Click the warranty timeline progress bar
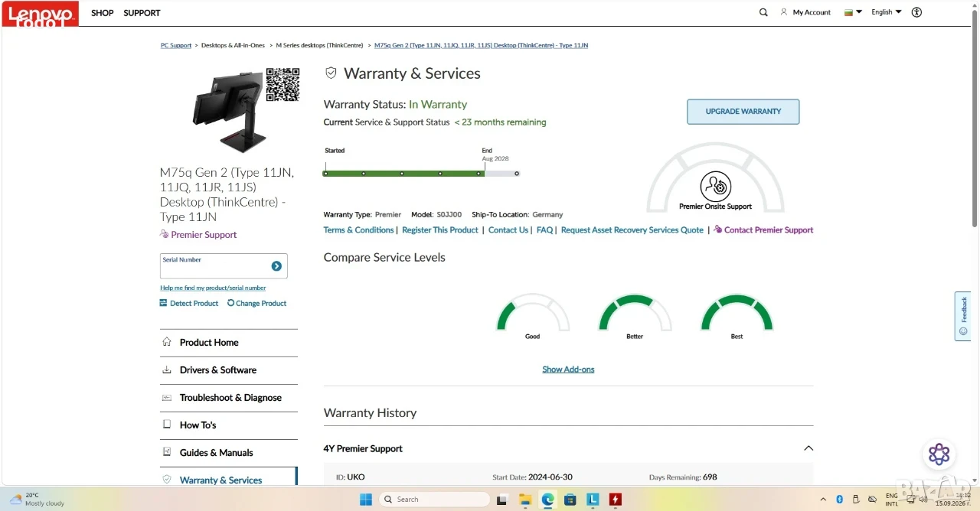 coord(421,174)
